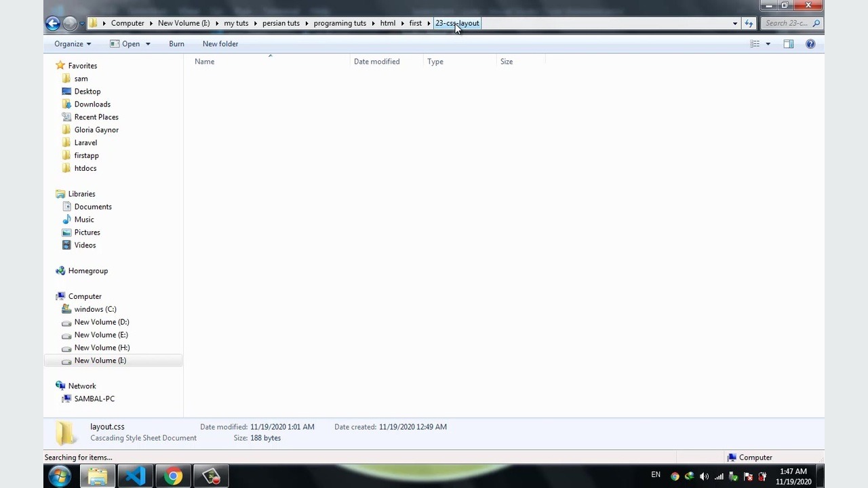Select Network in the navigation pane
This screenshot has height=488, width=868.
pyautogui.click(x=82, y=386)
